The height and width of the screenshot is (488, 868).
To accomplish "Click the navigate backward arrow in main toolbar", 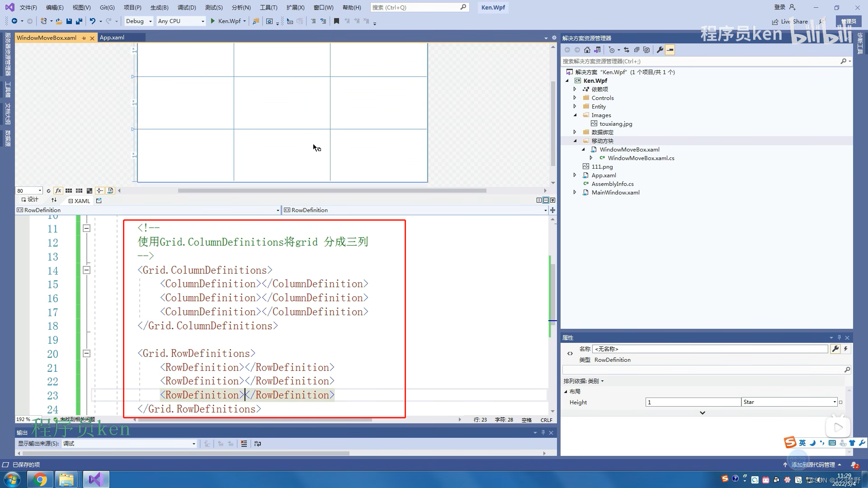I will pyautogui.click(x=14, y=21).
